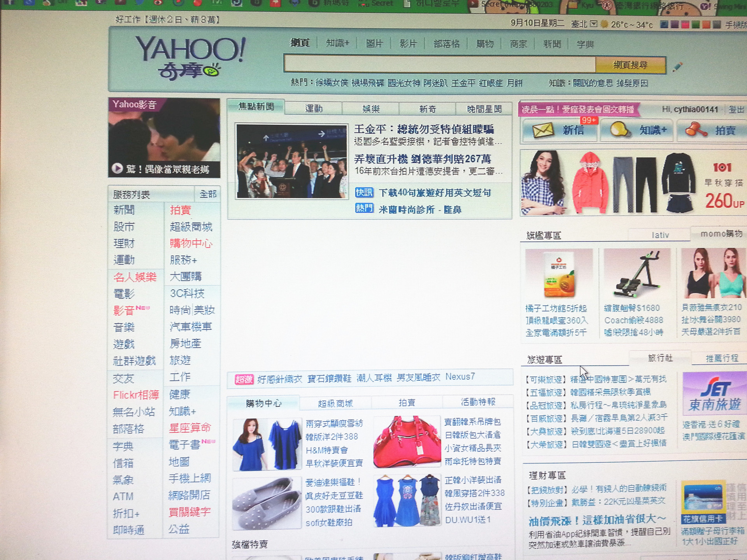Switch to the 超級商城 shopping tab

tap(335, 403)
